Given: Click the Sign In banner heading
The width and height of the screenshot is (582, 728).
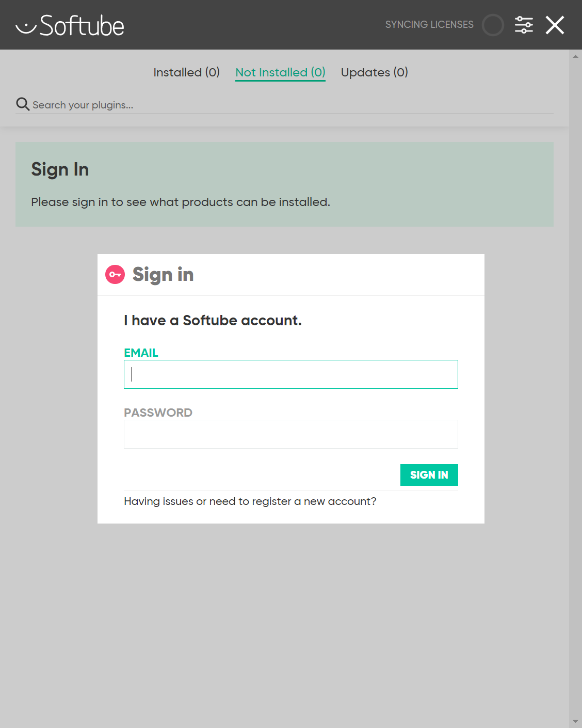Looking at the screenshot, I should click(60, 170).
